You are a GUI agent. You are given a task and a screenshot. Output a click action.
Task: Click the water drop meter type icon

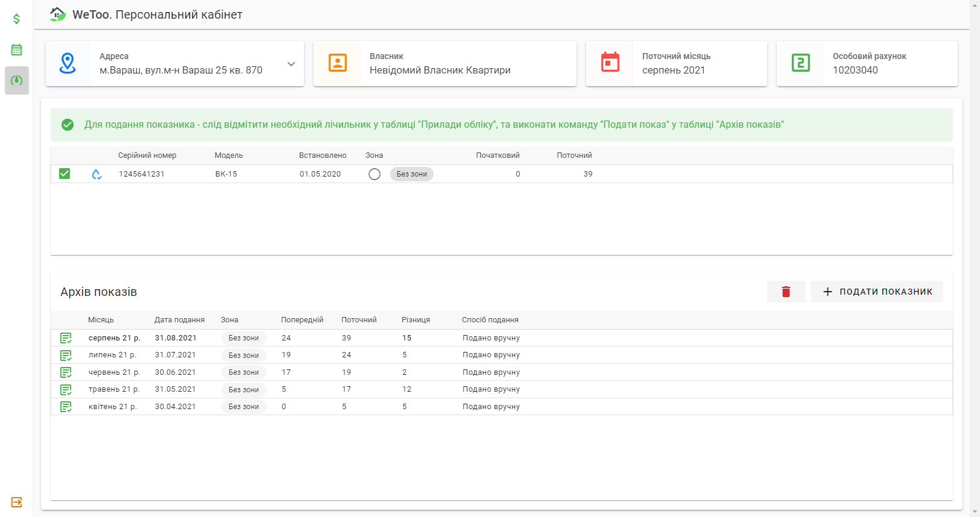96,174
